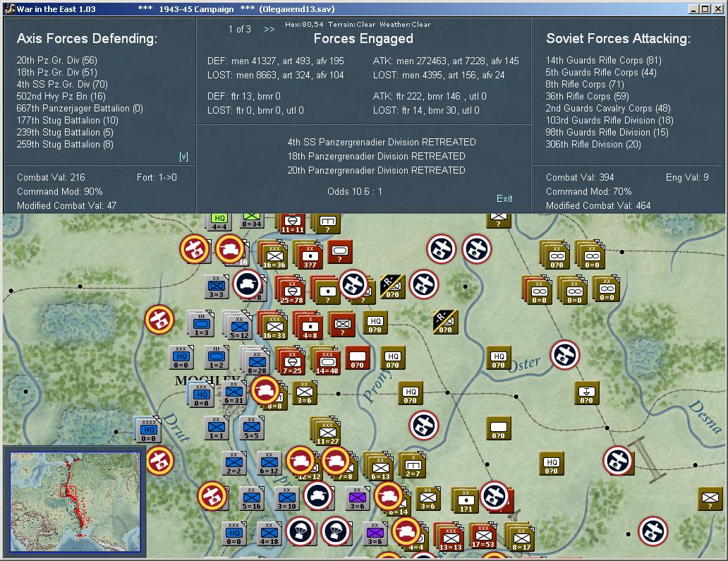
Task: Select Axis infantry counter 5=5
Action: (251, 428)
